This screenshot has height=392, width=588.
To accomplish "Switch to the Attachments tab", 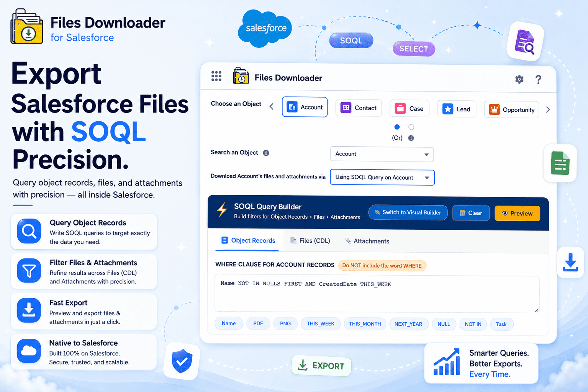I will tap(367, 241).
